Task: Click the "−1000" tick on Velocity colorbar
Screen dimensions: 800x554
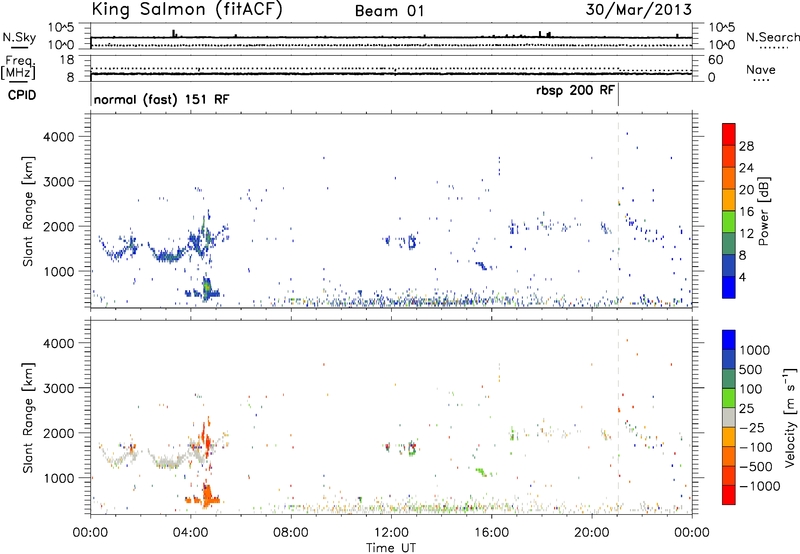Action: [x=760, y=486]
